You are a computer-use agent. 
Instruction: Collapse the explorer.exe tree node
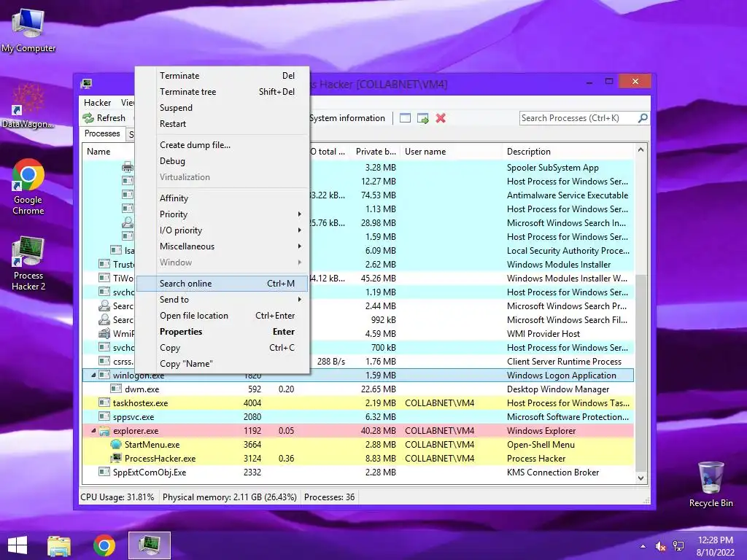click(x=93, y=431)
